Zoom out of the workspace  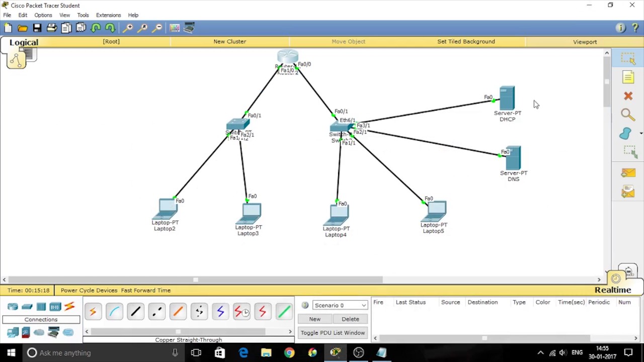157,28
